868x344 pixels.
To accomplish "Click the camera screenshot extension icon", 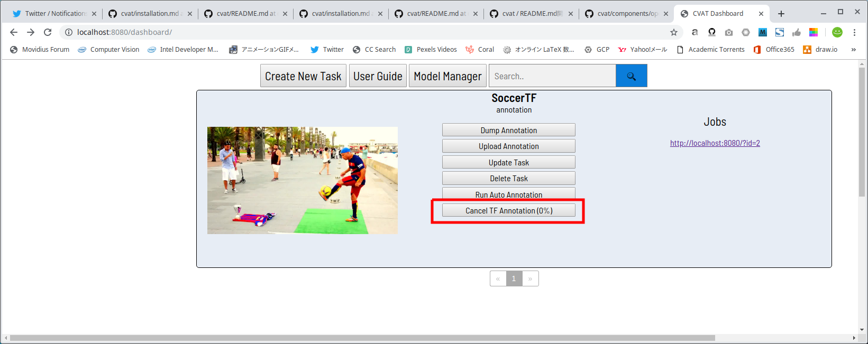I will coord(729,32).
